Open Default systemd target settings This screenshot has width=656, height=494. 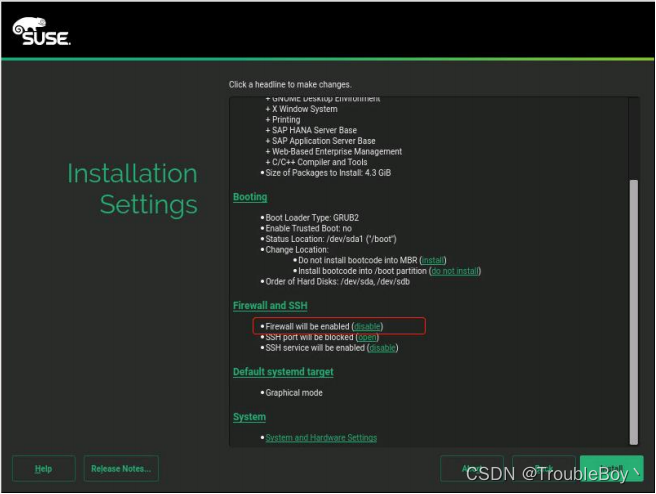283,372
